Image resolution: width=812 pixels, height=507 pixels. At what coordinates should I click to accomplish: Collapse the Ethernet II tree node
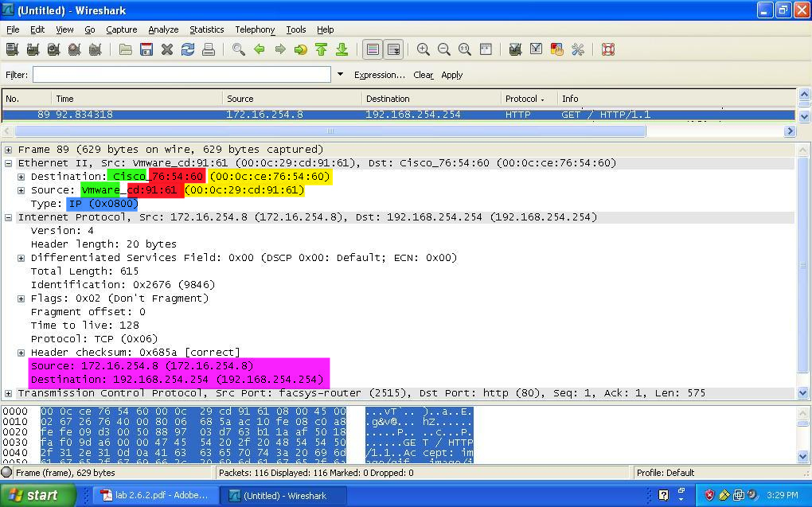[8, 163]
